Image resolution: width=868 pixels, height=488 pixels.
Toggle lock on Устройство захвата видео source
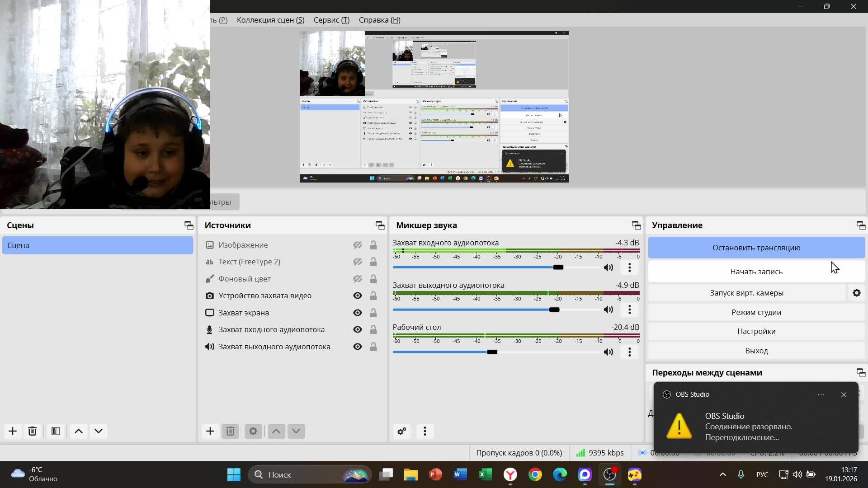click(373, 296)
